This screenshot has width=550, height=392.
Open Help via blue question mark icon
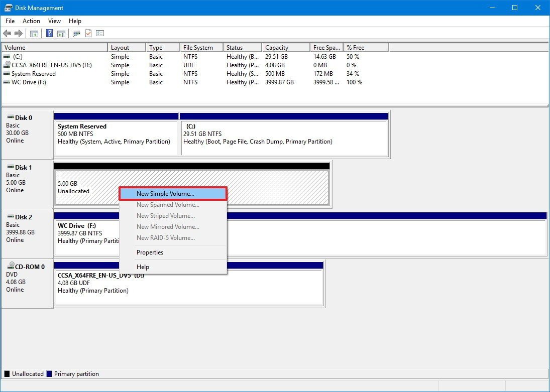coord(49,33)
